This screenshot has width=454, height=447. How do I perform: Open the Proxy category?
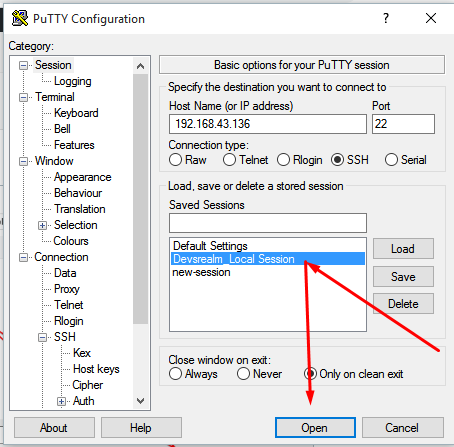pos(67,289)
